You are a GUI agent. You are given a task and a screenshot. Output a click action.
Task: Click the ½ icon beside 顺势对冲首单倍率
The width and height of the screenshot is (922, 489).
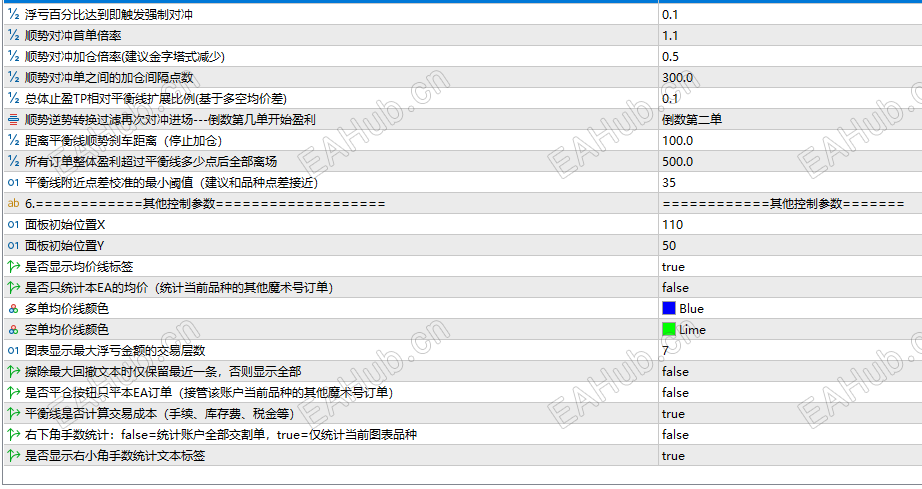(x=14, y=36)
